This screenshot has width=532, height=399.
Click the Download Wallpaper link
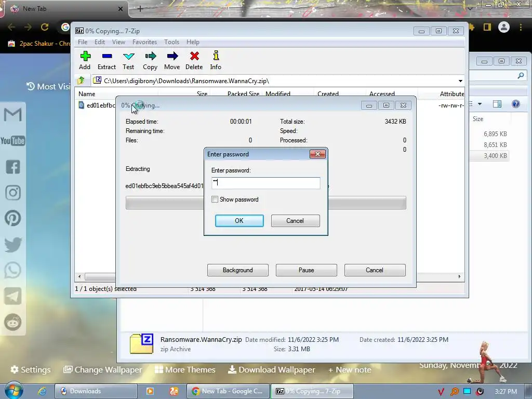(x=271, y=369)
